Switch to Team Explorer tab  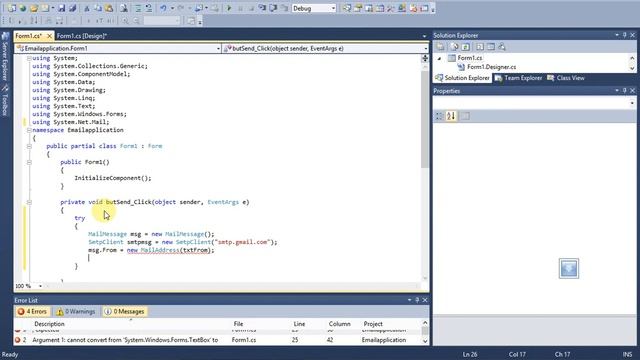518,78
